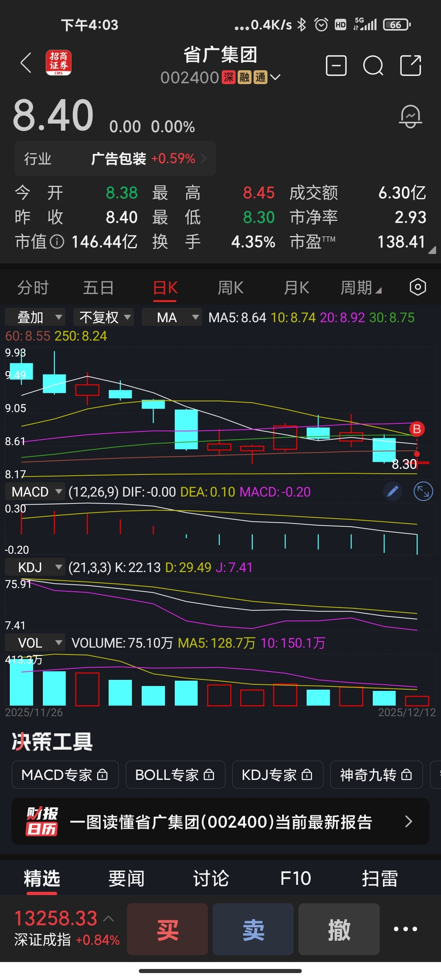
Task: Expand stock details corner triangle
Action: click(432, 250)
